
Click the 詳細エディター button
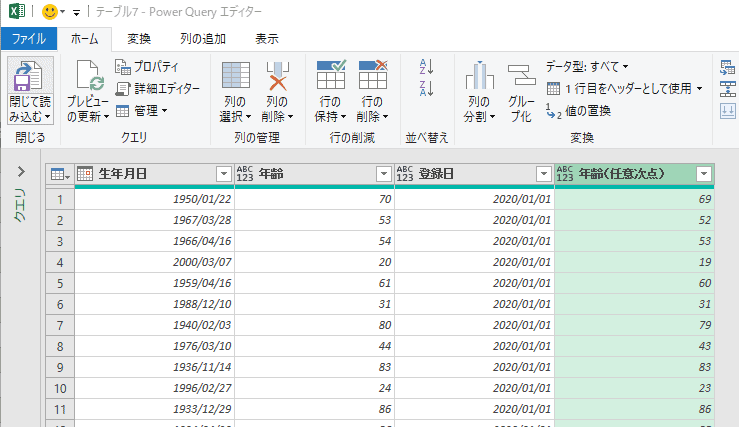(x=158, y=88)
